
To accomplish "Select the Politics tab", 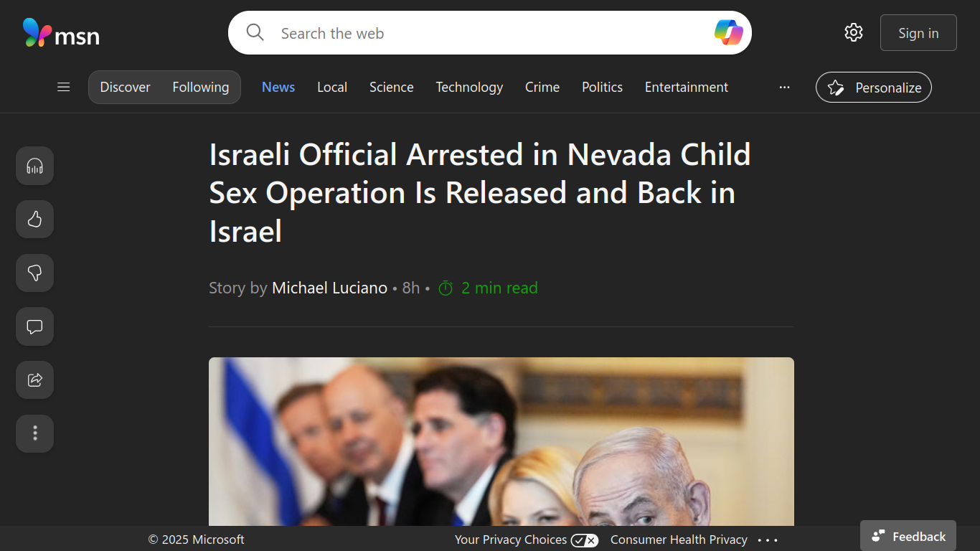I will 602,87.
